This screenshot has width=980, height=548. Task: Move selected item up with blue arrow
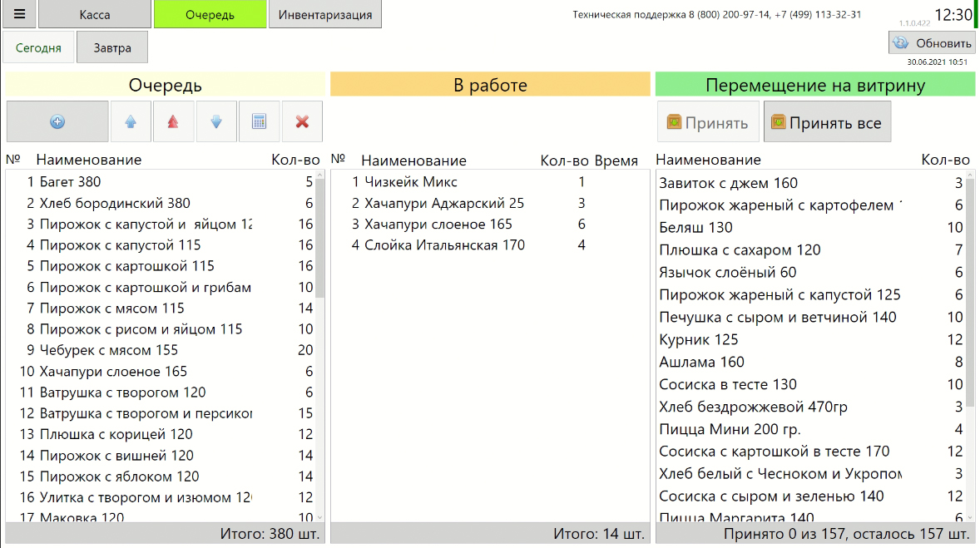tap(131, 122)
